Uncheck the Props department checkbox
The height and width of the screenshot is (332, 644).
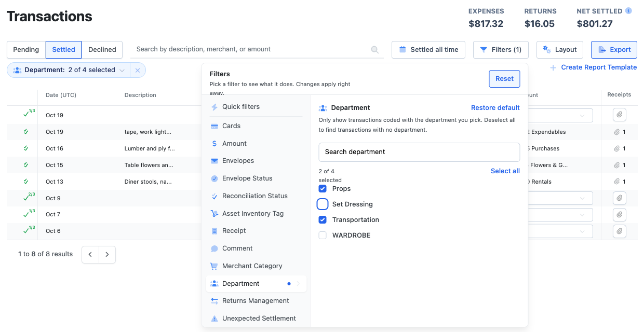323,189
